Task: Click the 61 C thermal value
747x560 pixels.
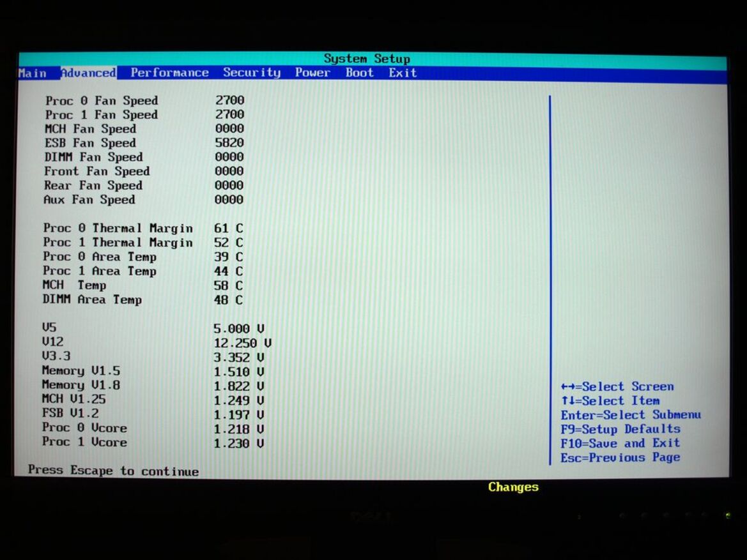Action: point(229,229)
